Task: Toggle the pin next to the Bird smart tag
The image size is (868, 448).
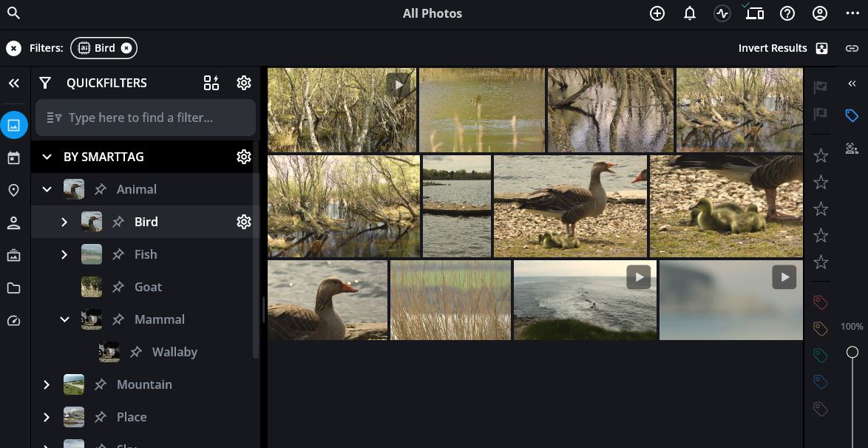Action: point(118,222)
